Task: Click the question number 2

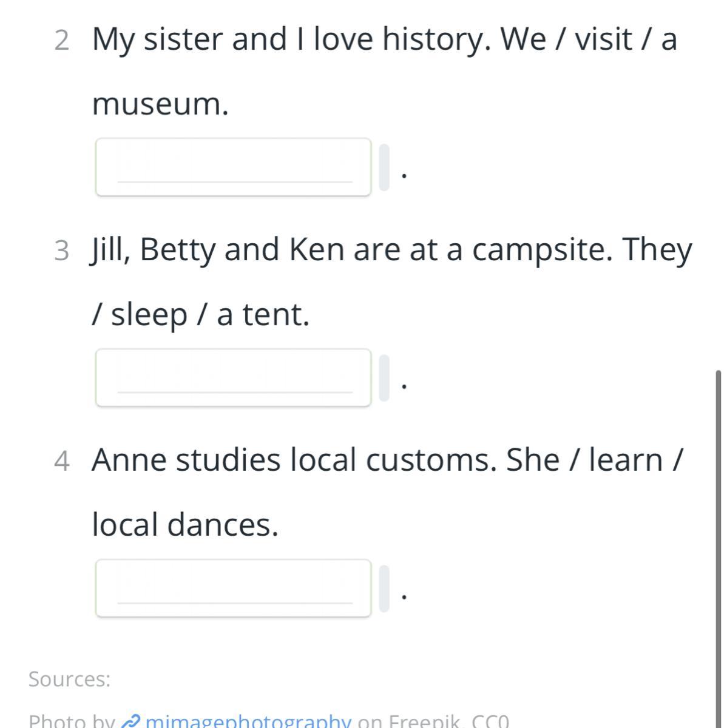Action: pyautogui.click(x=61, y=40)
